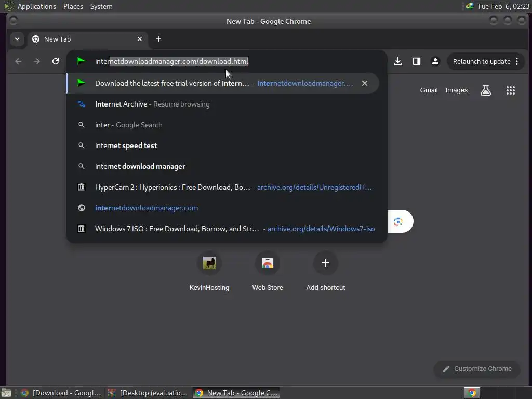Open the Images link
This screenshot has width=532, height=399.
coord(456,90)
